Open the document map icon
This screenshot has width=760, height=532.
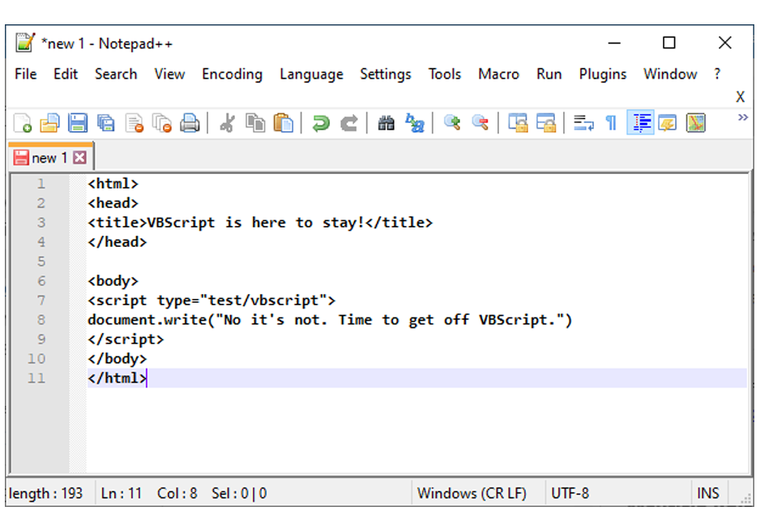[695, 123]
